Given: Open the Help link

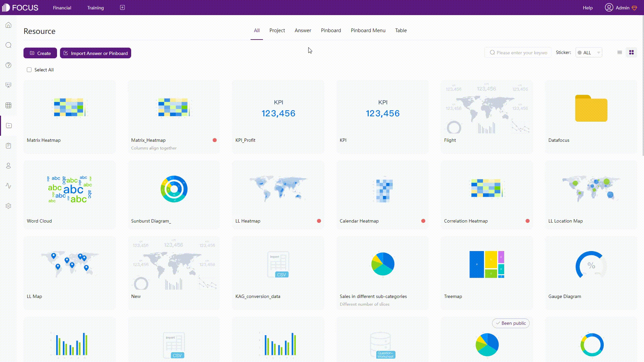Looking at the screenshot, I should pyautogui.click(x=588, y=8).
